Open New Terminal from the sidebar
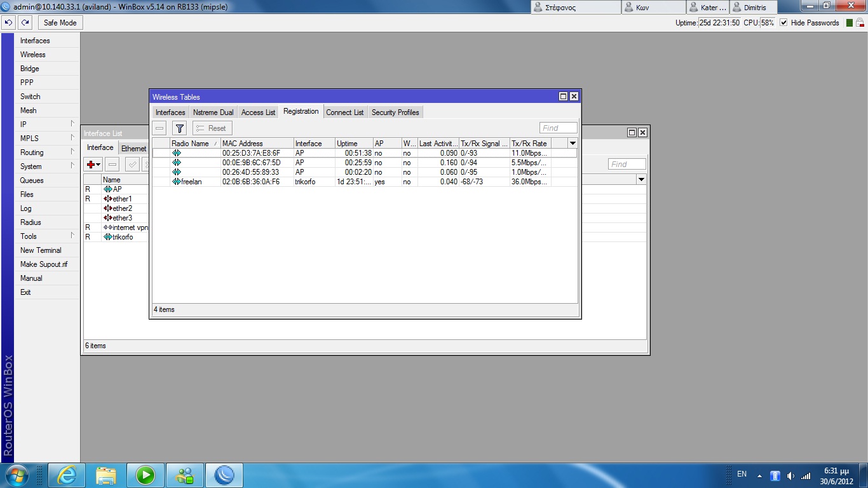The width and height of the screenshot is (868, 488). pos(41,250)
